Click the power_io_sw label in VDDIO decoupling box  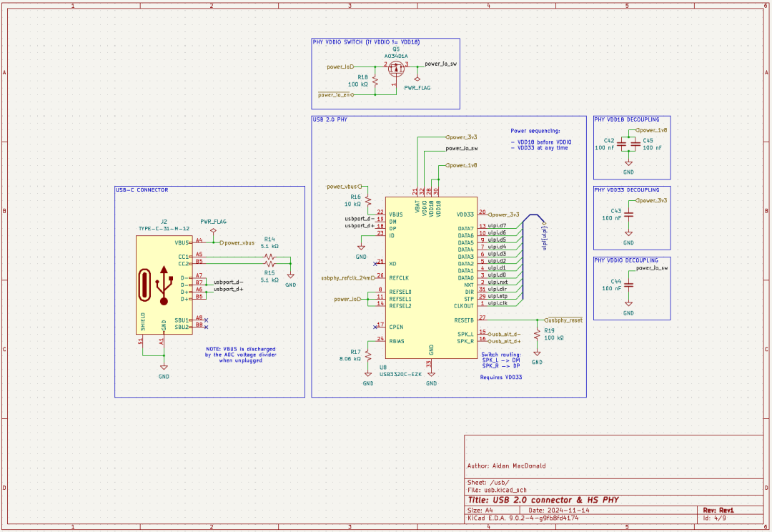click(x=652, y=268)
